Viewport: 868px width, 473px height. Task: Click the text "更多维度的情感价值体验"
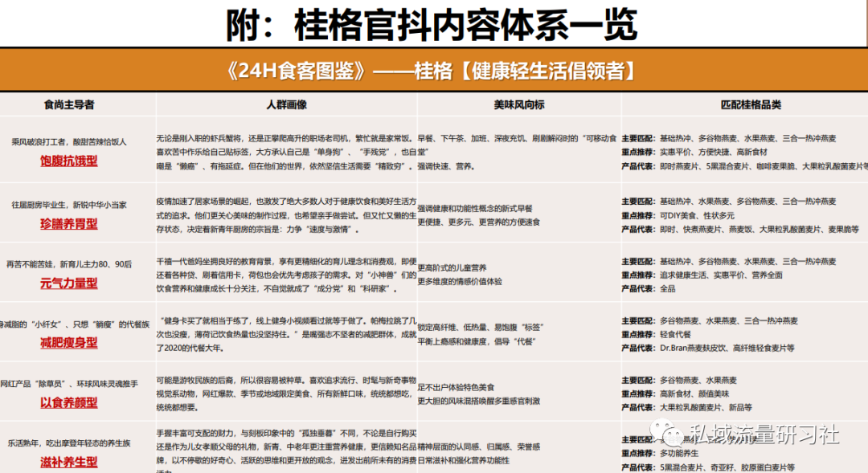[x=460, y=282]
